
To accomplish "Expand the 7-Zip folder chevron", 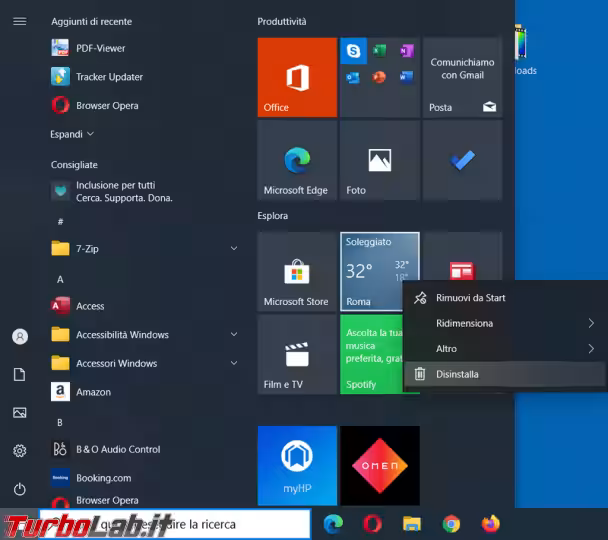I will [234, 248].
